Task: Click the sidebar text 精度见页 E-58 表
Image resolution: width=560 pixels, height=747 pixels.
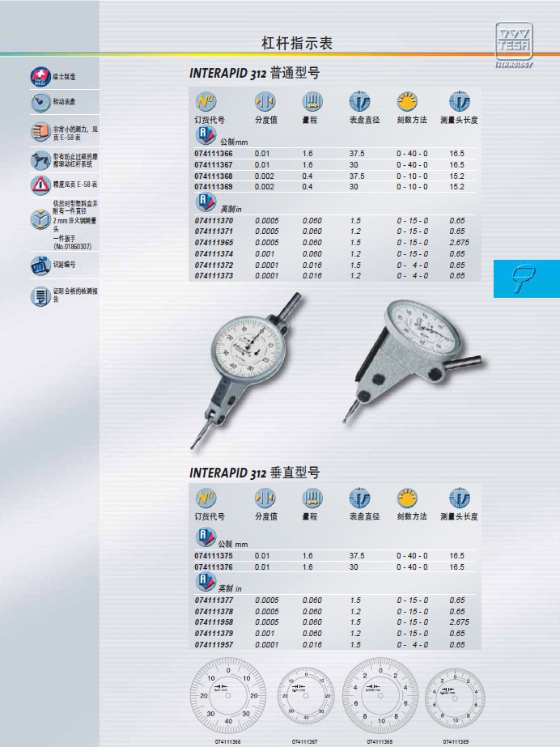Action: coord(75,185)
